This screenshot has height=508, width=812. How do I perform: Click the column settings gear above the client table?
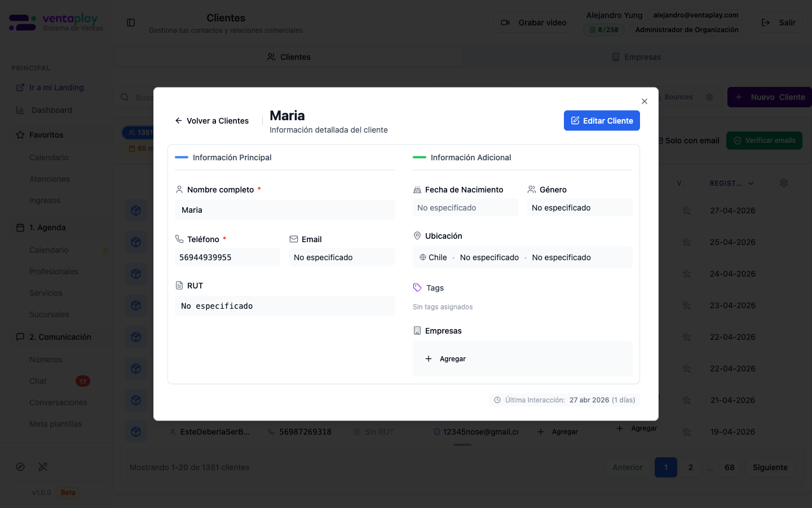(x=783, y=183)
